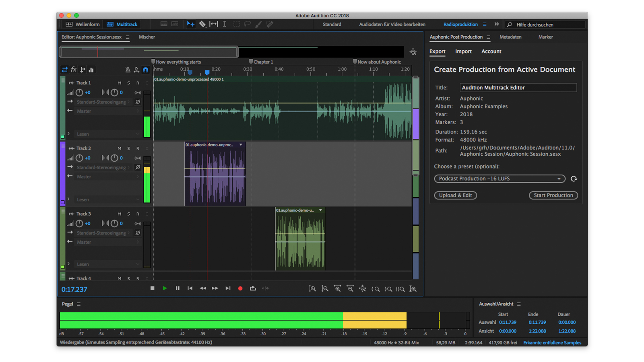This screenshot has width=644, height=362.
Task: Switch to the Metadaten tab
Action: pyautogui.click(x=510, y=37)
